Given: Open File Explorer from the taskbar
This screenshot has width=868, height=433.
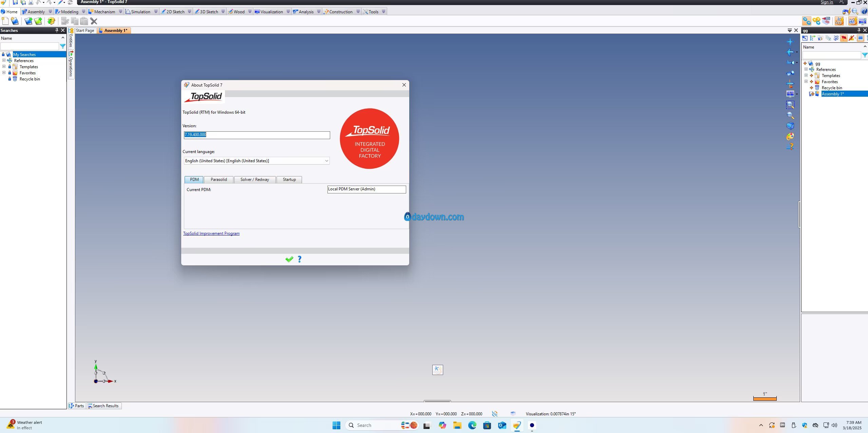Looking at the screenshot, I should pyautogui.click(x=457, y=425).
